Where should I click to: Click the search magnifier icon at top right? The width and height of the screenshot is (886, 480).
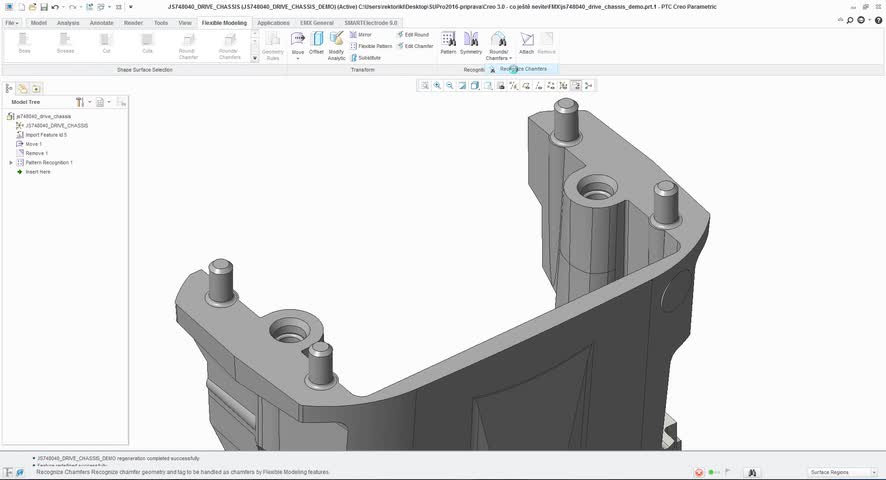(850, 20)
